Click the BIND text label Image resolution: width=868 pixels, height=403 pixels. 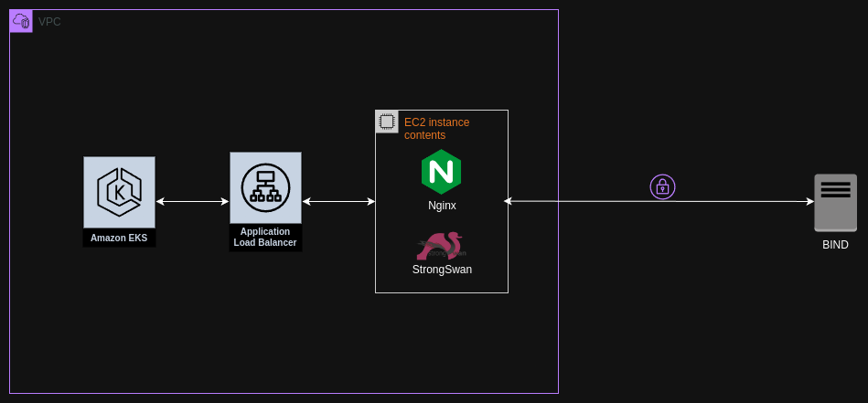[x=835, y=245]
